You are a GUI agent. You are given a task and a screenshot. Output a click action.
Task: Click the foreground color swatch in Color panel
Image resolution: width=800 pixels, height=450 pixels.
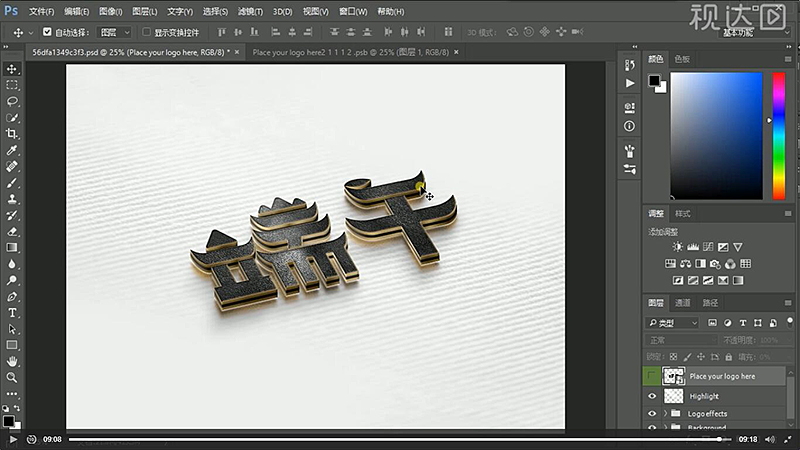654,81
